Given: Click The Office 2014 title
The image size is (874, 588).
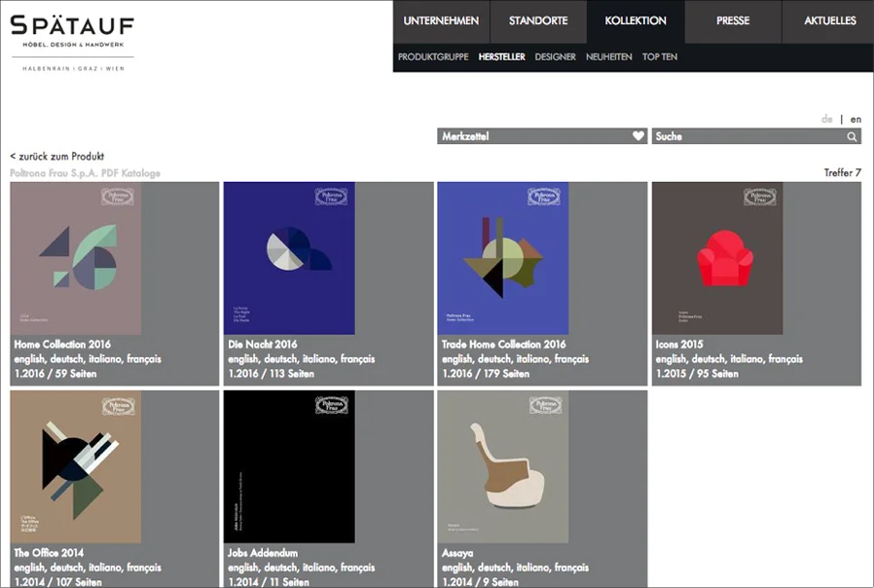Looking at the screenshot, I should tap(49, 553).
